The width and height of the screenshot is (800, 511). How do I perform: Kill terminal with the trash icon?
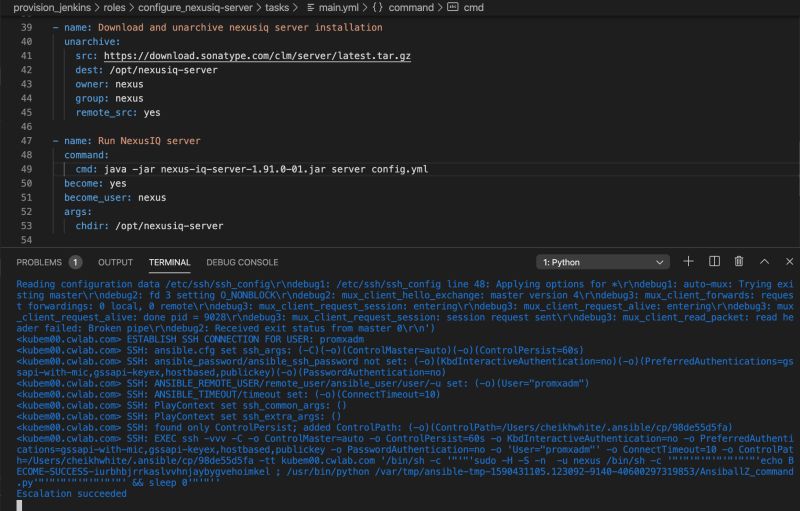(x=739, y=262)
